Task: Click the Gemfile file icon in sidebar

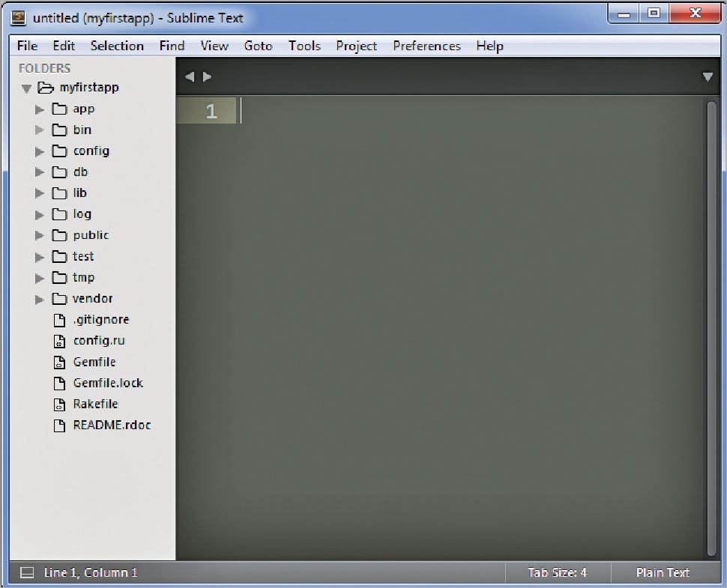Action: pyautogui.click(x=60, y=363)
